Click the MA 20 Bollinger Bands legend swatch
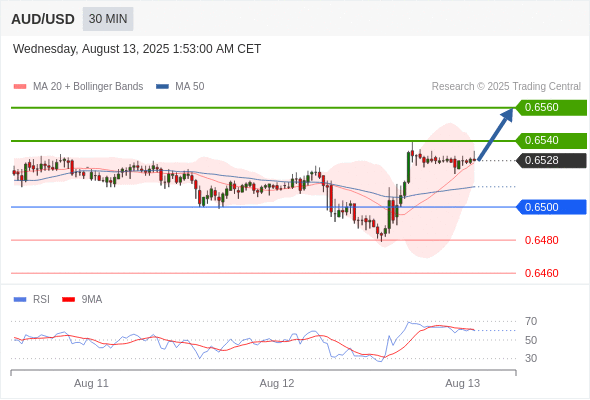This screenshot has height=400, width=590. pyautogui.click(x=20, y=87)
